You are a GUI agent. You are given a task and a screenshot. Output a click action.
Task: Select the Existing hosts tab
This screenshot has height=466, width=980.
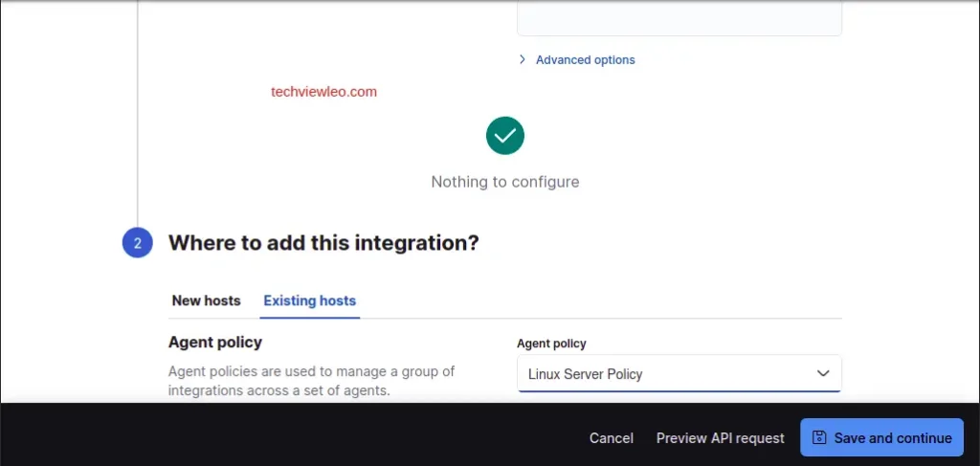[x=309, y=300]
